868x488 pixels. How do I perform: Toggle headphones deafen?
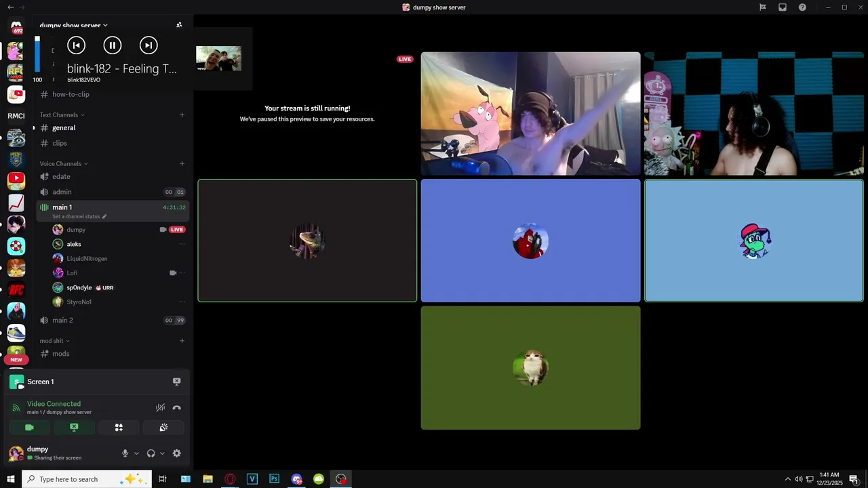pos(151,453)
